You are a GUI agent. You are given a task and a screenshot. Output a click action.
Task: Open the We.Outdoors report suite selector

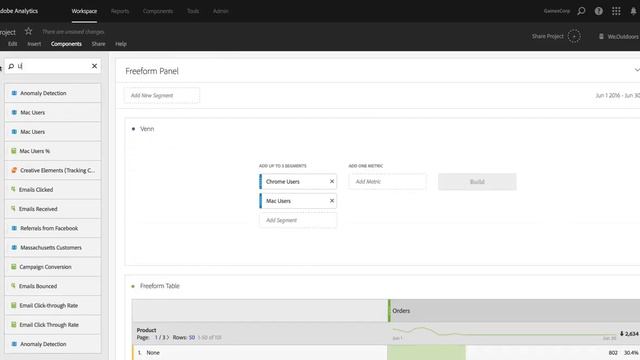[x=619, y=36]
